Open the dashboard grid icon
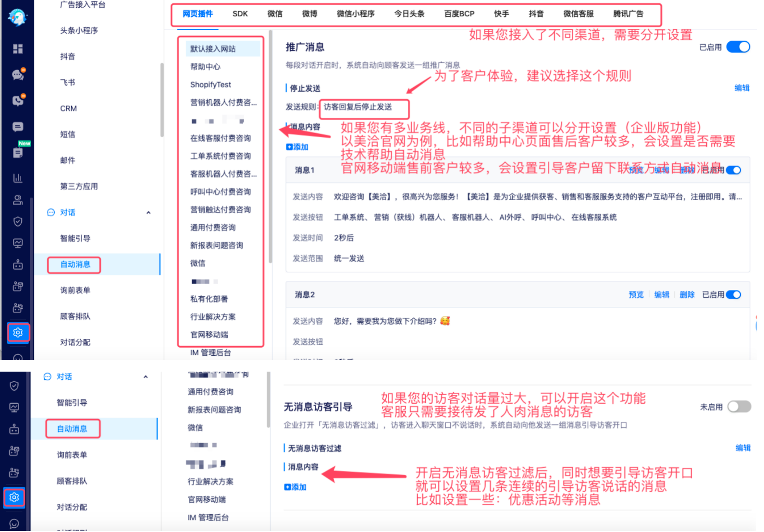 coord(18,49)
